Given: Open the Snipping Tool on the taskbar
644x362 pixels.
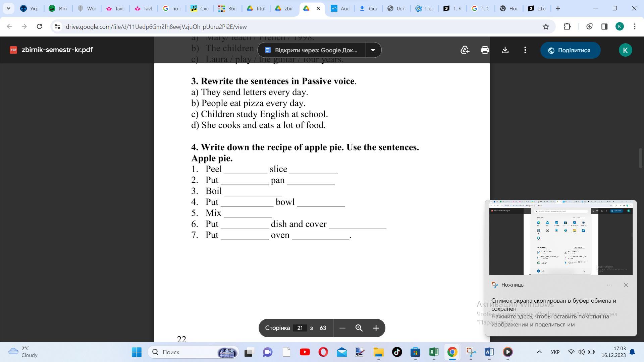Looking at the screenshot, I should (x=471, y=352).
